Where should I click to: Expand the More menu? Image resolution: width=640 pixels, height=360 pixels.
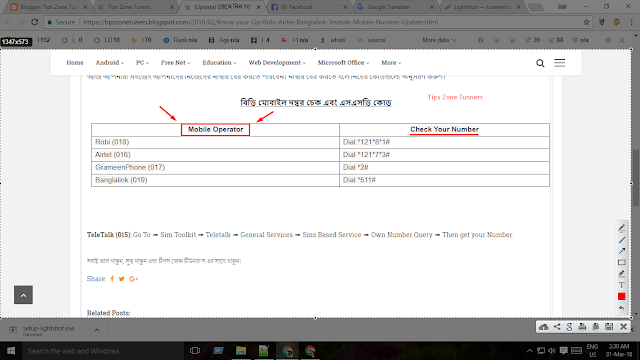point(391,62)
